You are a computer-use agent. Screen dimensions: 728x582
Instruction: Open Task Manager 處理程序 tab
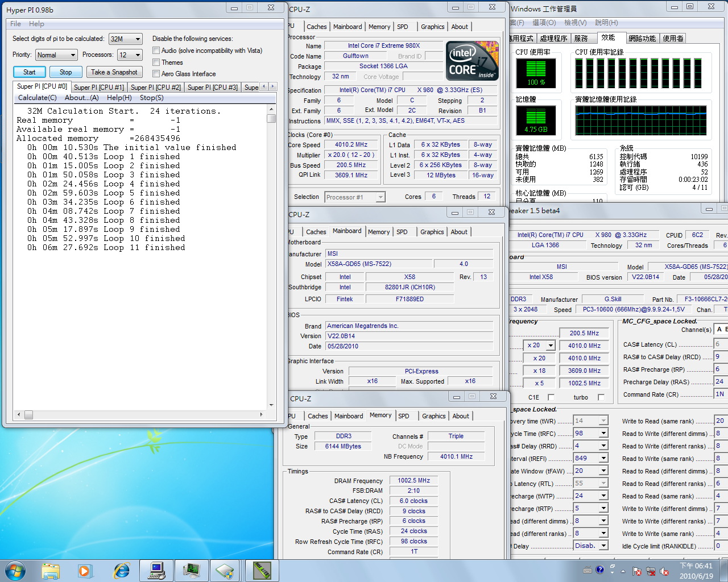coord(553,39)
